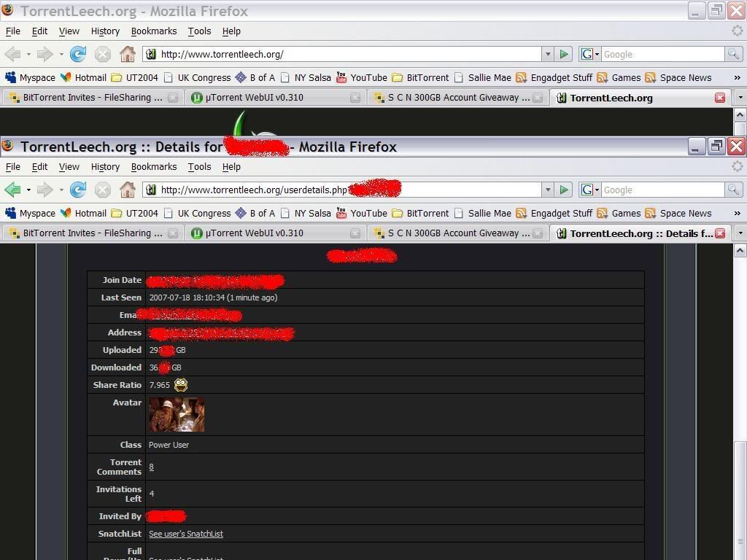Open Tools menu in front window
Viewport: 747px width, 560px height.
pyautogui.click(x=199, y=167)
